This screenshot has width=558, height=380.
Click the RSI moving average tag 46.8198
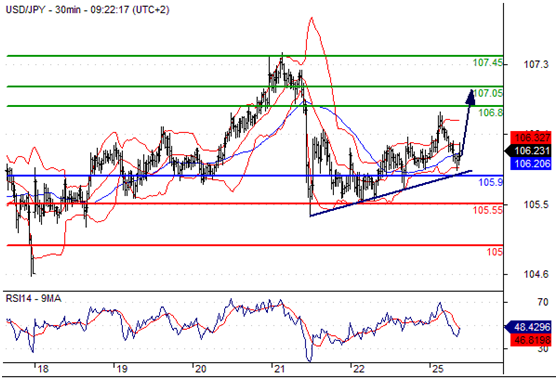click(x=531, y=340)
